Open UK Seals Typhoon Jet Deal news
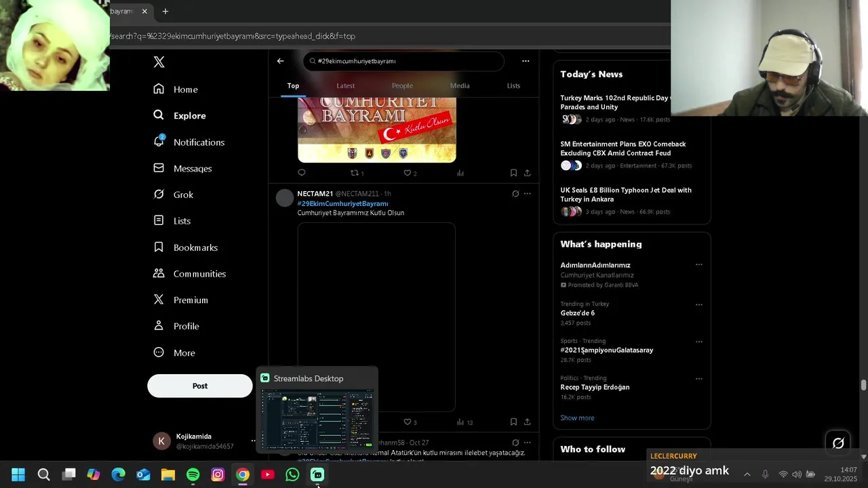 (x=631, y=201)
